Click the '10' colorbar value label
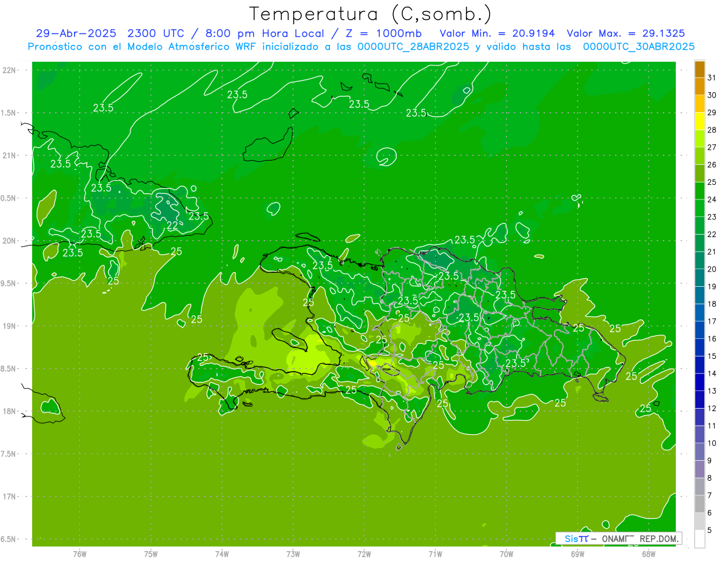728x562 pixels. pyautogui.click(x=712, y=443)
